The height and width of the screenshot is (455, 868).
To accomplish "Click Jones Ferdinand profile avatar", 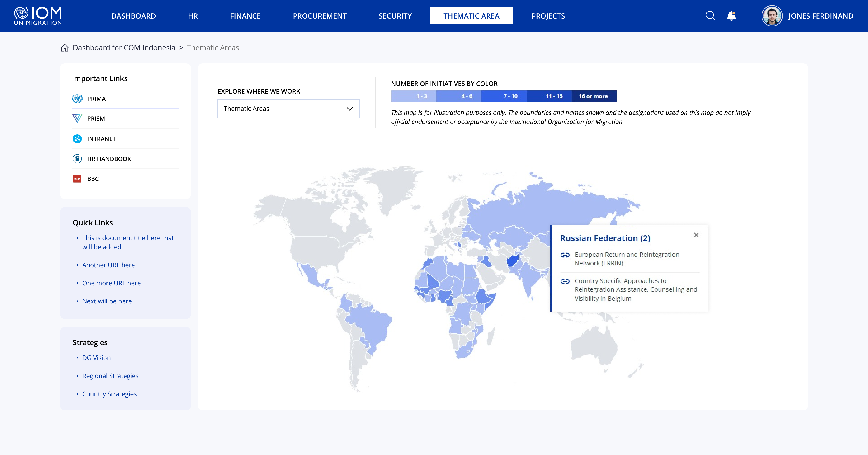I will click(772, 16).
